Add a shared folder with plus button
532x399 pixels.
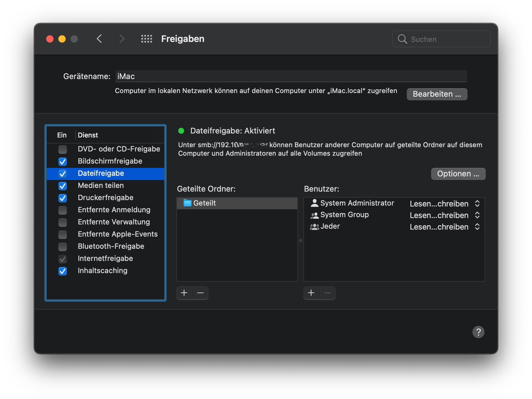[184, 293]
